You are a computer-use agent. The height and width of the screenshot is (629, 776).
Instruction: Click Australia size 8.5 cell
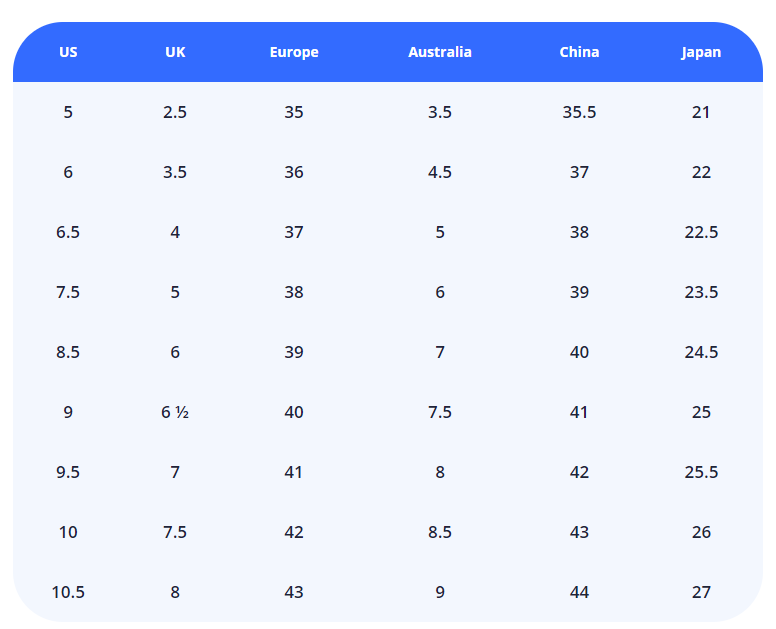[x=440, y=532]
